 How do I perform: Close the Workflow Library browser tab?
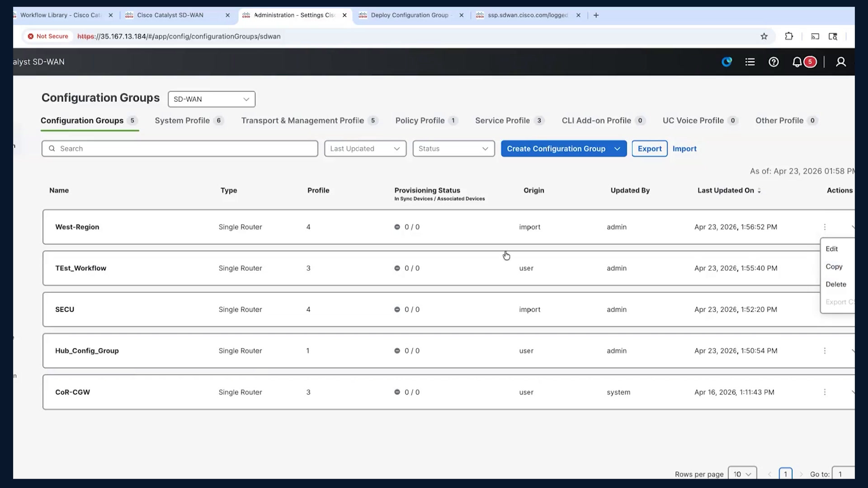pos(111,15)
